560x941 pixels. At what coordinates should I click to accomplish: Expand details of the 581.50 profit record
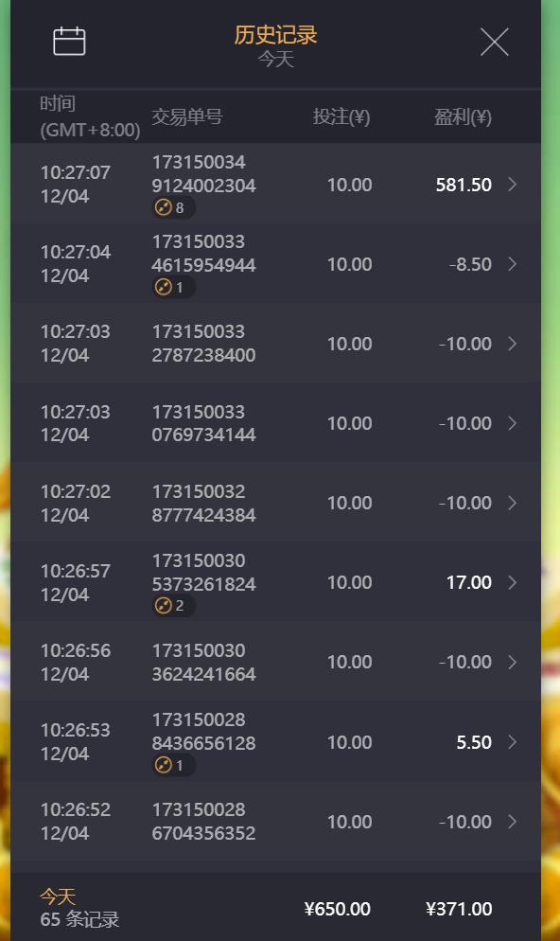pyautogui.click(x=512, y=185)
